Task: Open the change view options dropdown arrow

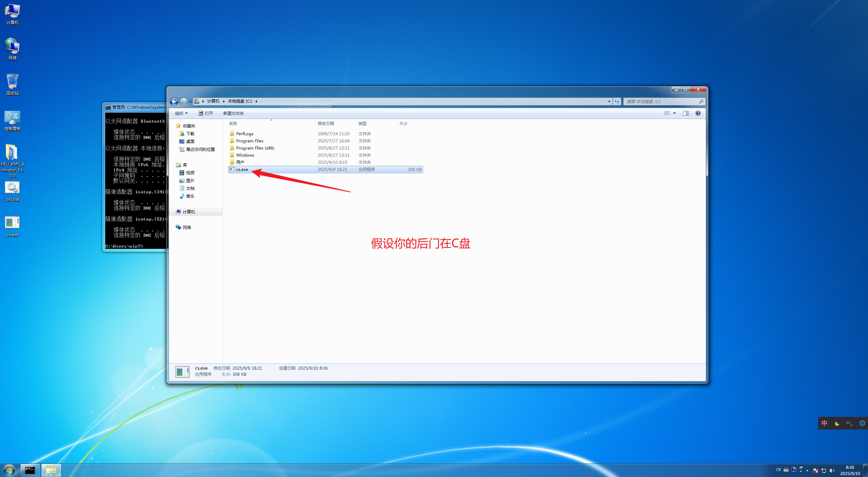Action: (x=675, y=113)
